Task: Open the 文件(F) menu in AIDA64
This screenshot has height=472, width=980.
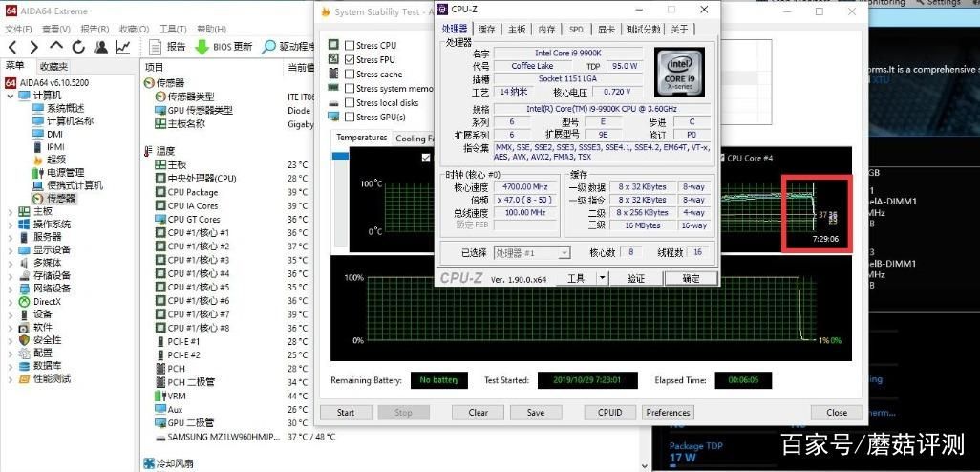Action: [19, 29]
